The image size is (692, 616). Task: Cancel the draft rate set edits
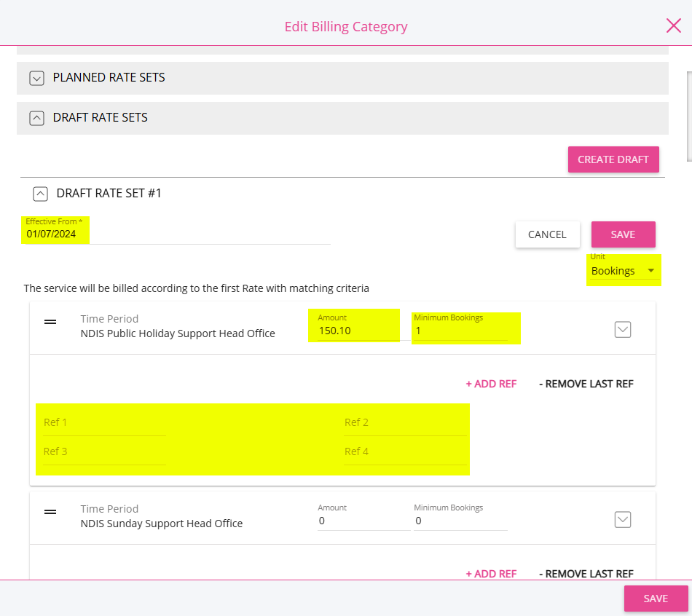point(547,234)
